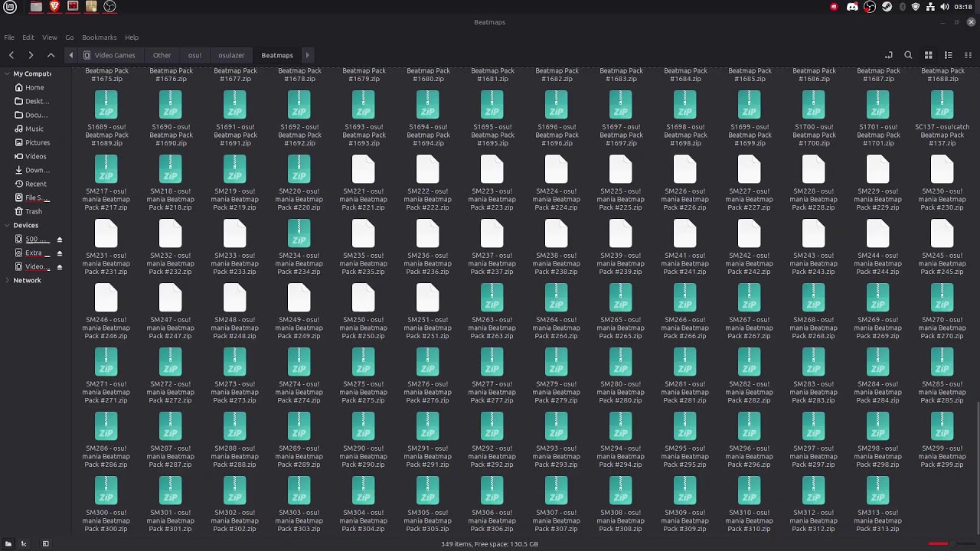The height and width of the screenshot is (551, 980).
Task: Eject the 500 device
Action: tap(59, 240)
